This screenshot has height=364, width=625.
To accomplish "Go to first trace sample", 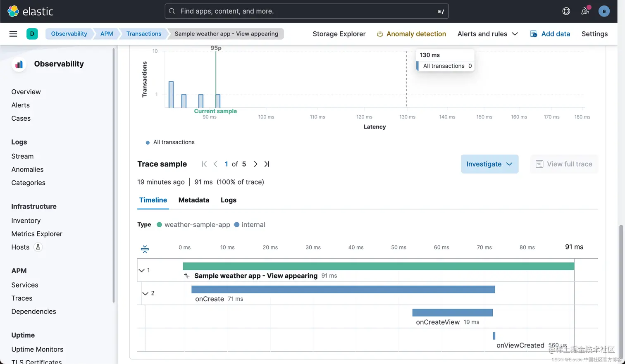I will [204, 164].
